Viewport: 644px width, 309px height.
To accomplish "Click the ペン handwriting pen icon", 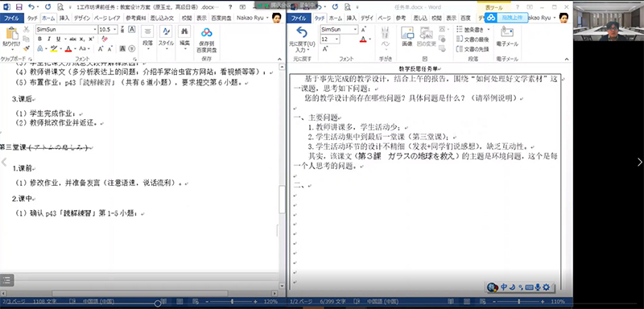I will [386, 36].
